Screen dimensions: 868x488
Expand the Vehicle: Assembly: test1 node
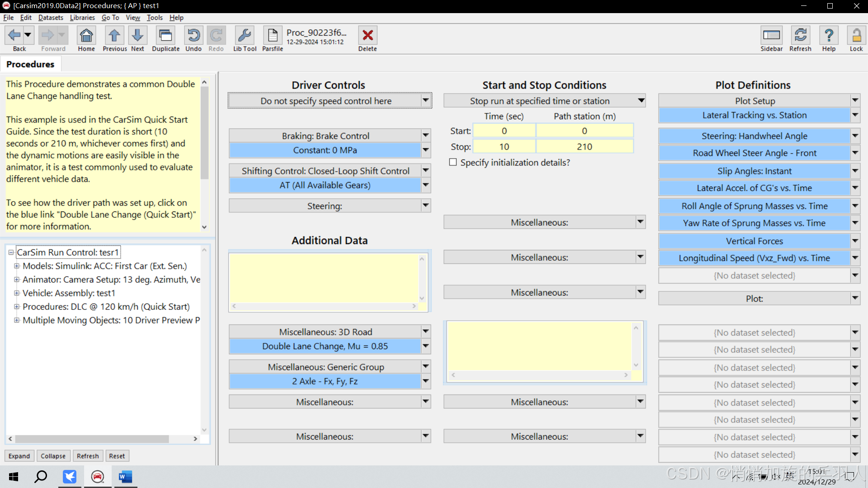click(x=17, y=293)
